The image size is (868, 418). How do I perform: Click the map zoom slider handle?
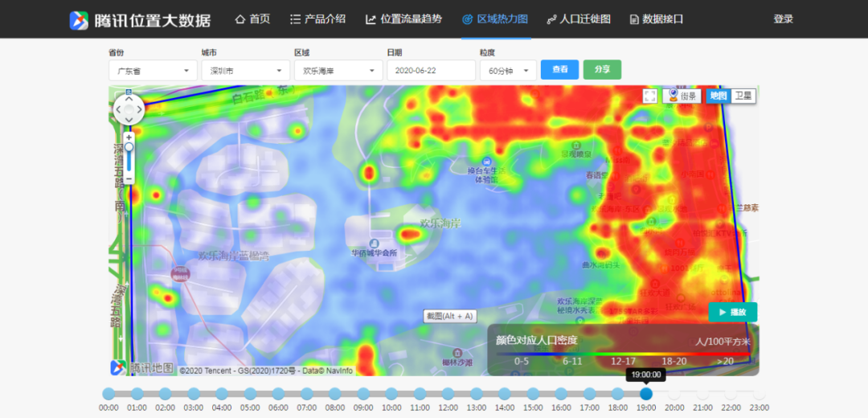tap(129, 147)
